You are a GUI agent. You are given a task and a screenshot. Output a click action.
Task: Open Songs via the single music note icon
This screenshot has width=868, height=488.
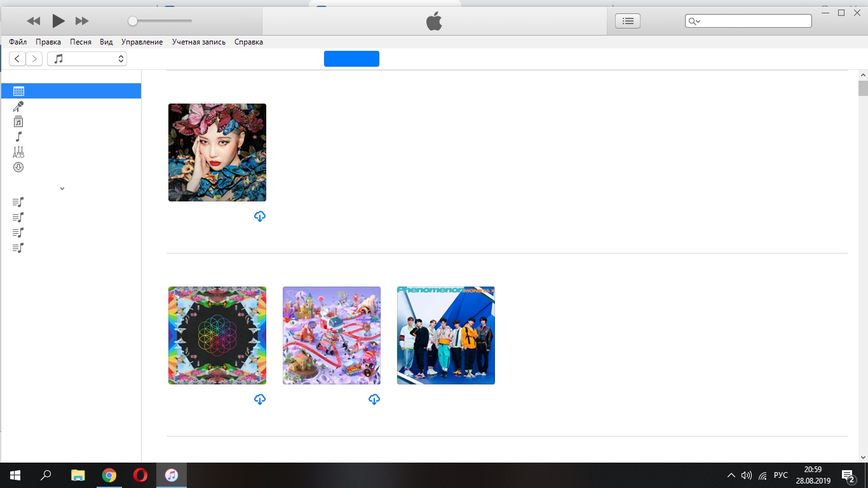point(18,137)
